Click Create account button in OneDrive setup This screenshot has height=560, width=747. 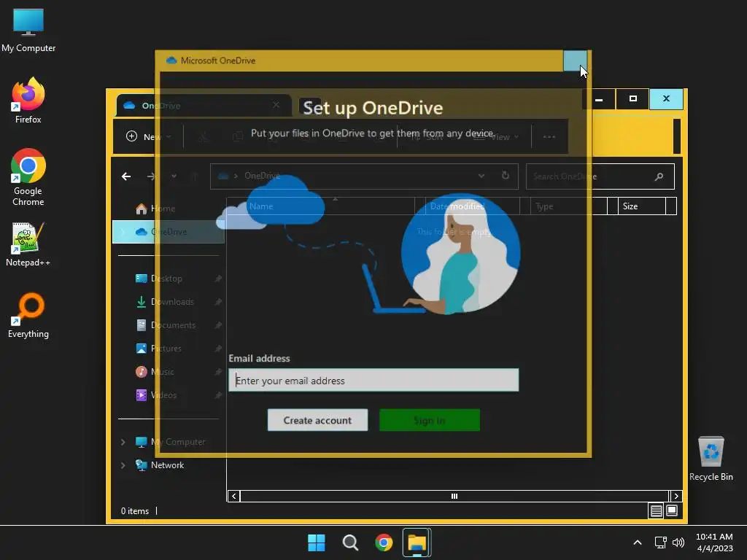(x=317, y=420)
